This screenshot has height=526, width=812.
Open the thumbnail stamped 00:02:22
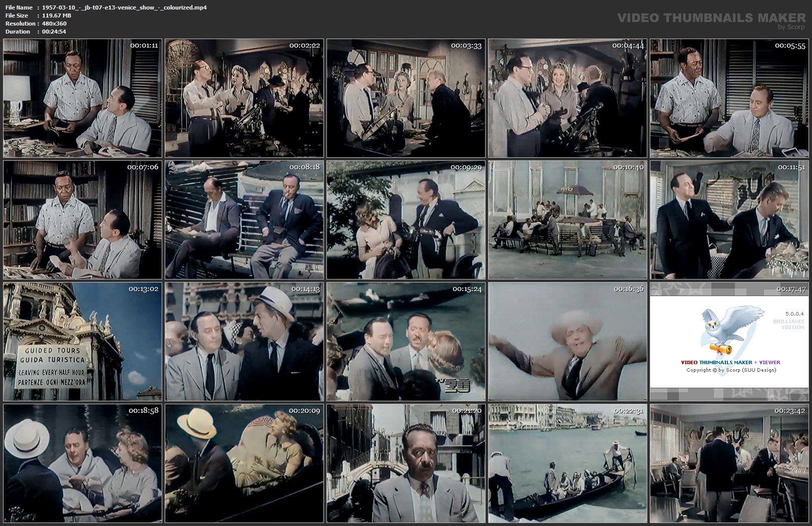[x=244, y=98]
